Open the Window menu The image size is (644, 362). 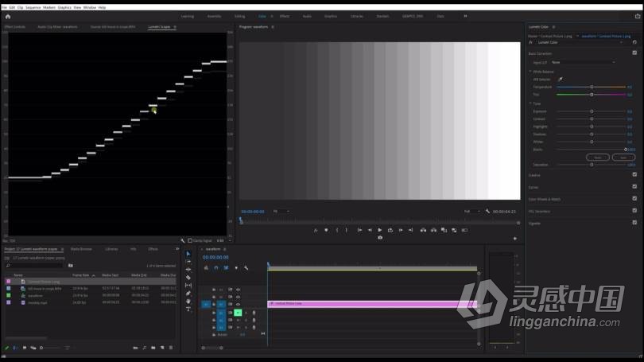(x=90, y=7)
